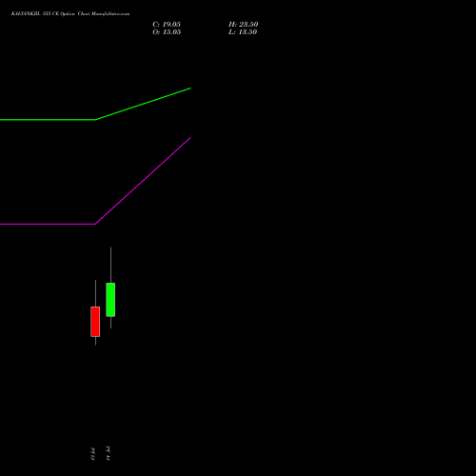Click the date label under green candle
476x476 pixels.
pos(108,453)
